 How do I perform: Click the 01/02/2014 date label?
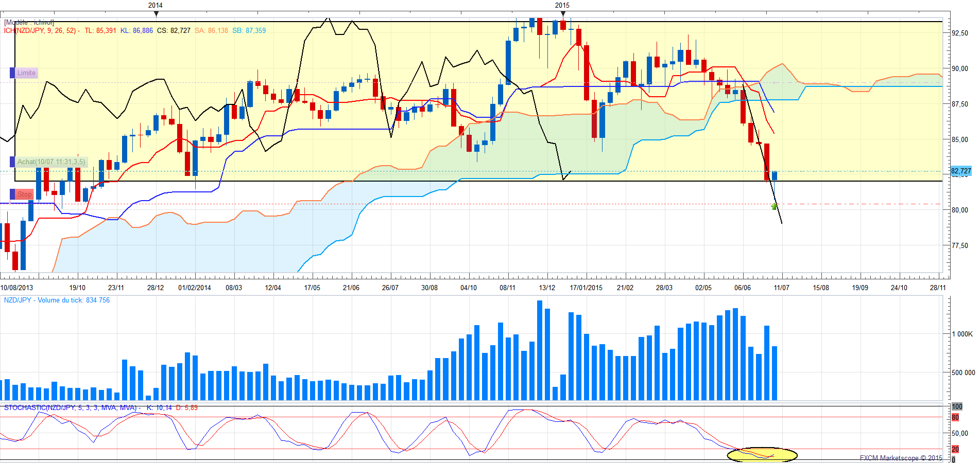pos(195,288)
